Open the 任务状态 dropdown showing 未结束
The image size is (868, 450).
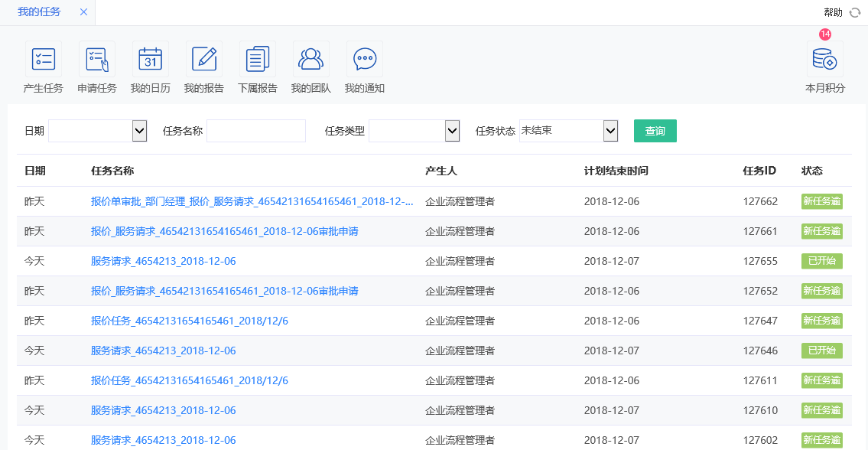569,130
